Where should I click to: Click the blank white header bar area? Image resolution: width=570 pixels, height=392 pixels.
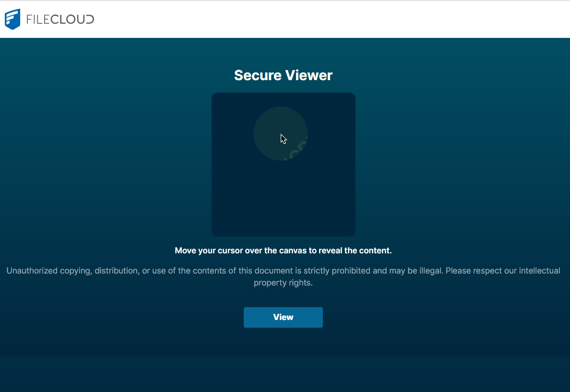click(x=336, y=19)
